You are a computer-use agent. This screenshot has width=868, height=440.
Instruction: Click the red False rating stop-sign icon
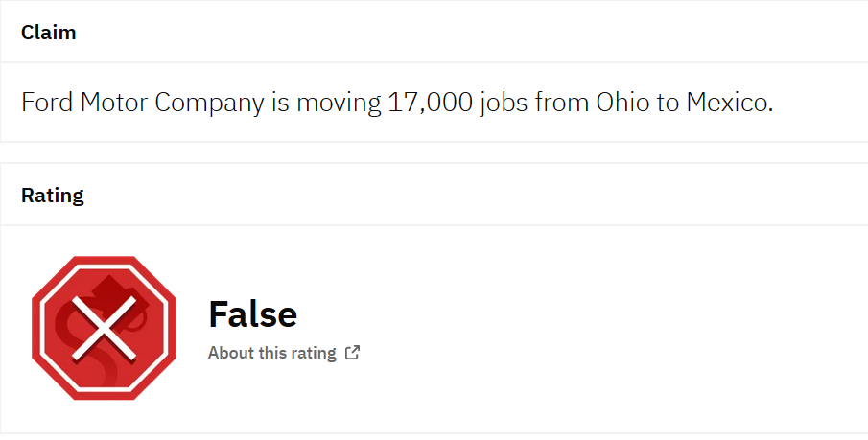(x=105, y=328)
